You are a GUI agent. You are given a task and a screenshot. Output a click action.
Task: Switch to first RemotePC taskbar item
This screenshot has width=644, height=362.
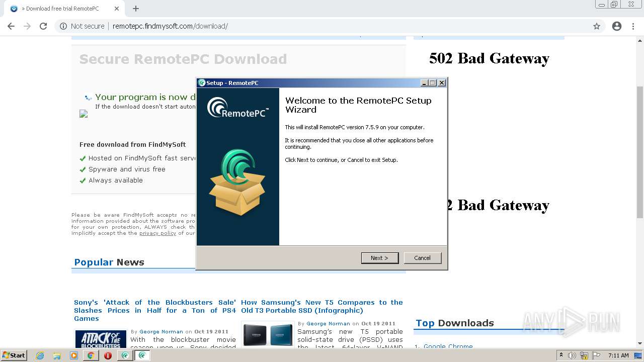[x=125, y=355]
